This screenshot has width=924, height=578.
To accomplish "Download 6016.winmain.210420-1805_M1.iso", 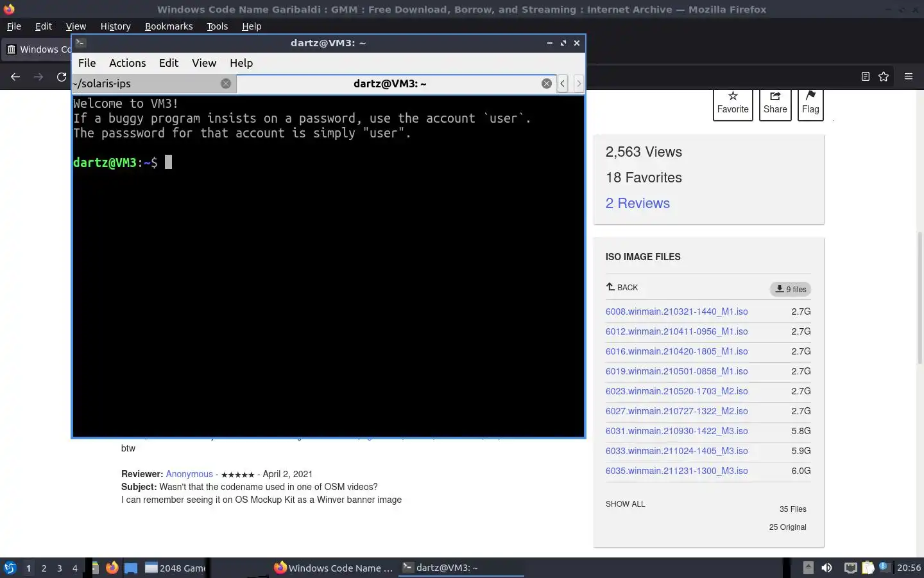I will (676, 351).
